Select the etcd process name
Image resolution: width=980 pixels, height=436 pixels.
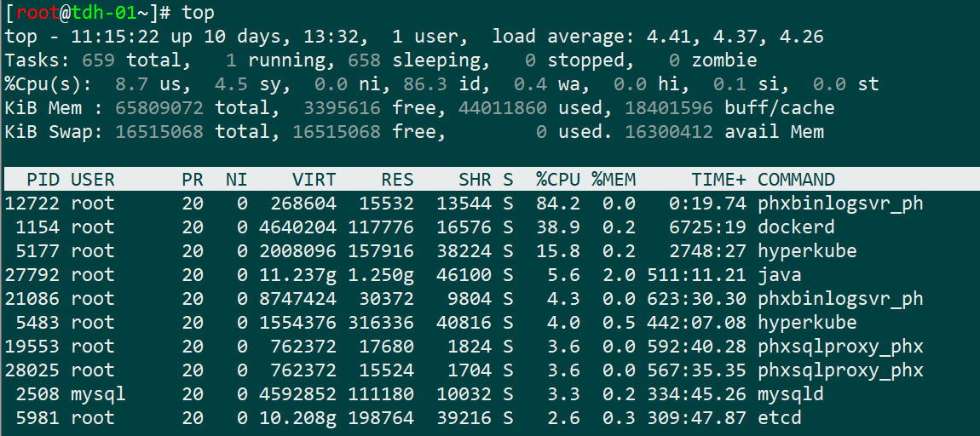tap(779, 418)
